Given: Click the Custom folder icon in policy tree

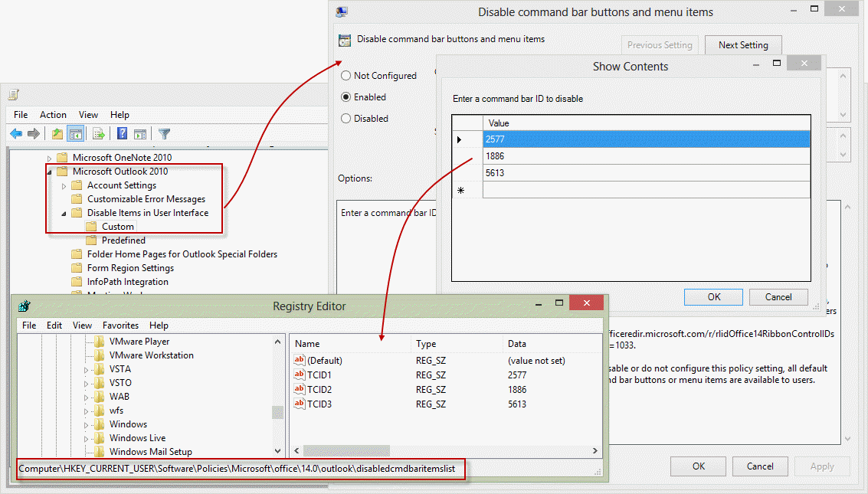Looking at the screenshot, I should click(91, 226).
